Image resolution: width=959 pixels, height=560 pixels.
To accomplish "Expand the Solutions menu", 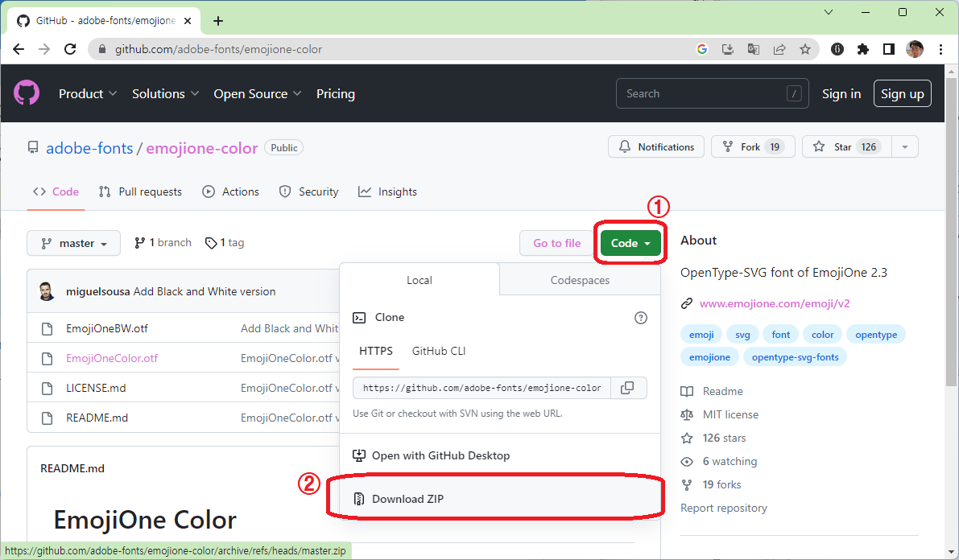I will [x=166, y=93].
